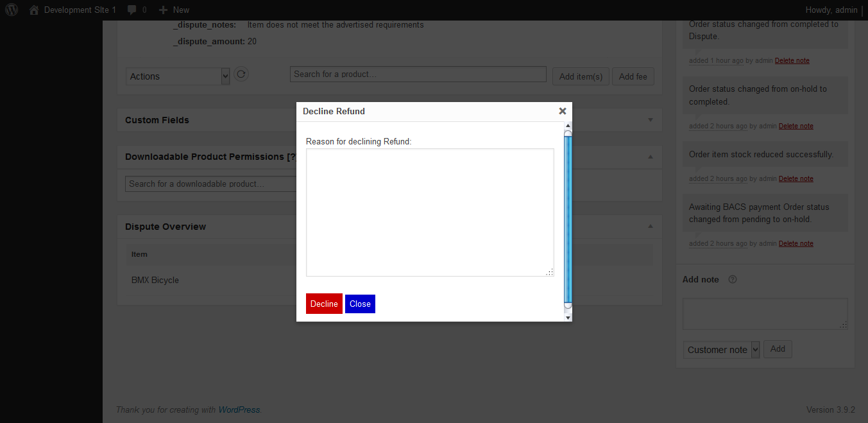Click the Add fee button

[633, 76]
